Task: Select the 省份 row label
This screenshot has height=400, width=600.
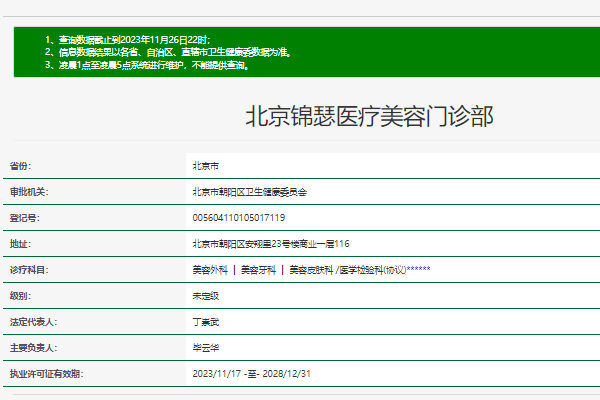Action: click(21, 166)
